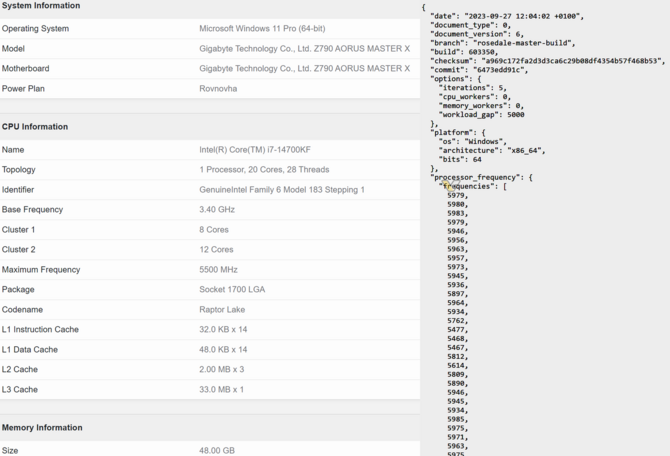
Task: Click the Codename Raptor Lake value
Action: (x=222, y=309)
